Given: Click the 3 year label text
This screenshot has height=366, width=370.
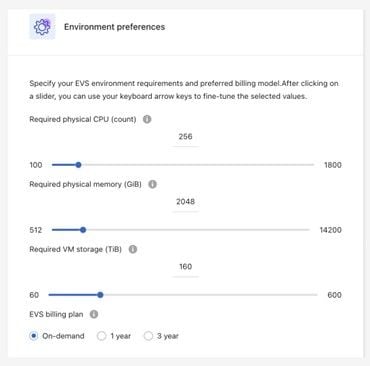Looking at the screenshot, I should tap(168, 336).
